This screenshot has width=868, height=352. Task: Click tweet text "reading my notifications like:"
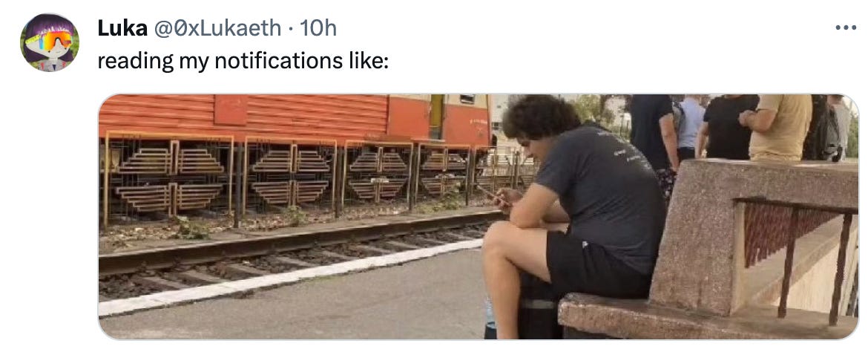(243, 60)
